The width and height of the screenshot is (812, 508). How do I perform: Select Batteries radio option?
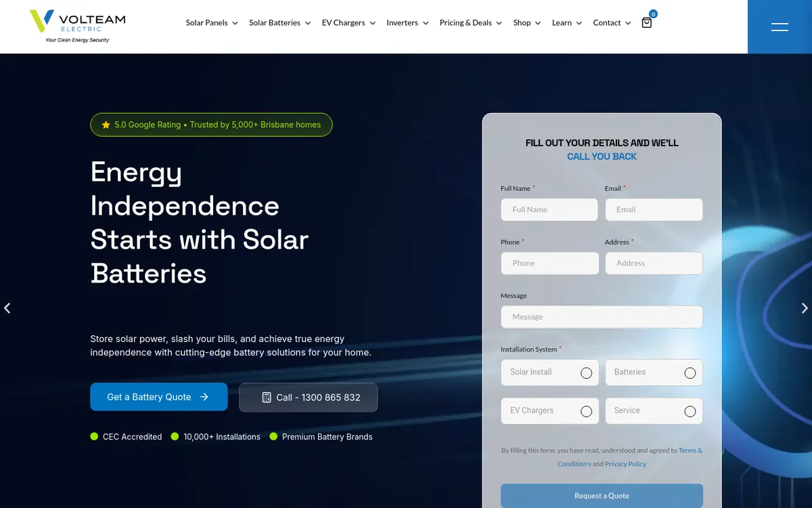click(690, 373)
